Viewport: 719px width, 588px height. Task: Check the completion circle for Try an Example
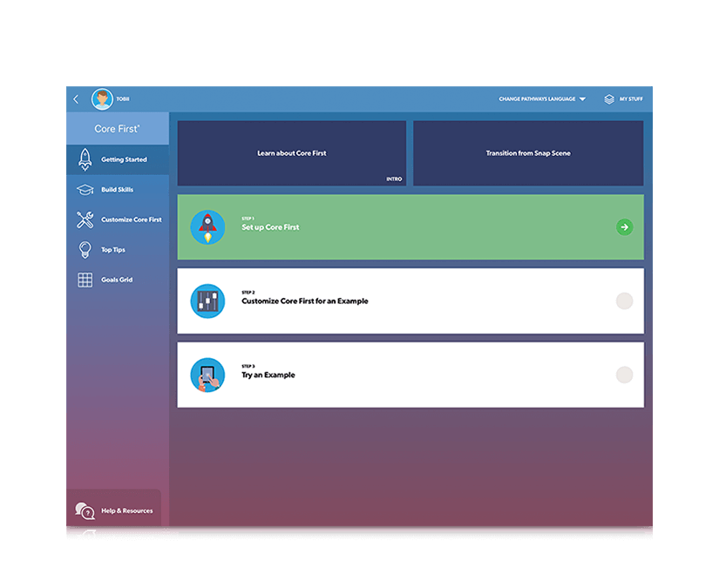coord(624,375)
